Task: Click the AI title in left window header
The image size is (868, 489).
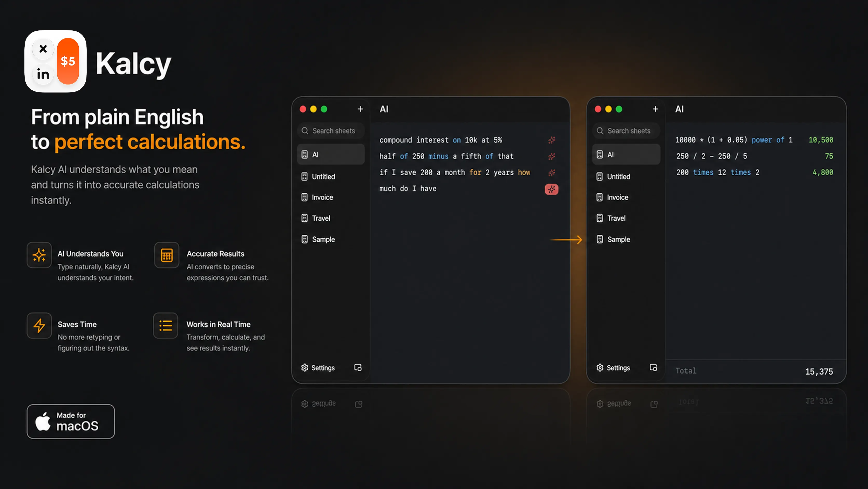Action: 384,109
